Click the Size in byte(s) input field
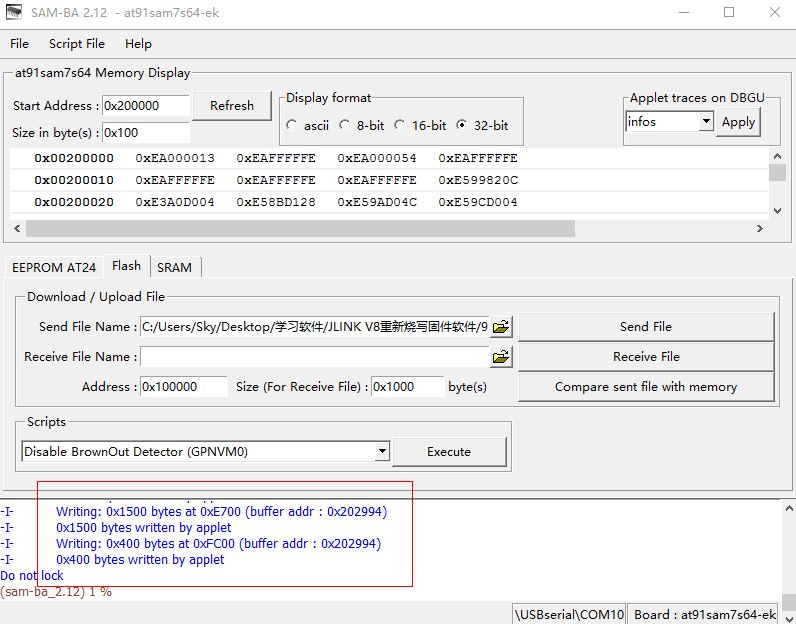 [146, 133]
